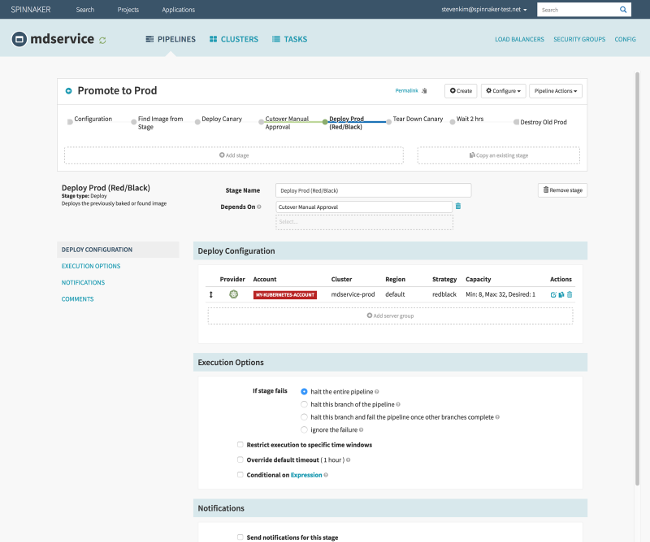Screen dimensions: 650x542
Task: Open Execution Options in the sidebar
Action: point(91,266)
